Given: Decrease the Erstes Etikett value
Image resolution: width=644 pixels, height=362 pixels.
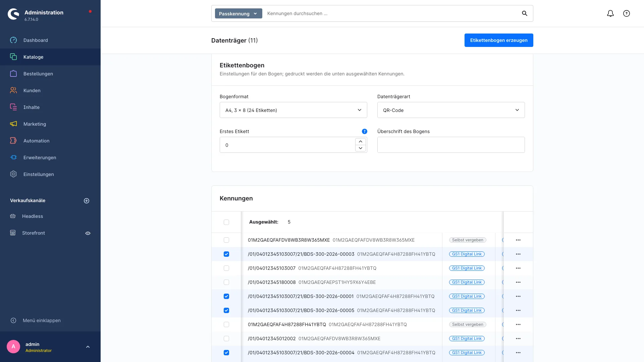Looking at the screenshot, I should click(361, 148).
